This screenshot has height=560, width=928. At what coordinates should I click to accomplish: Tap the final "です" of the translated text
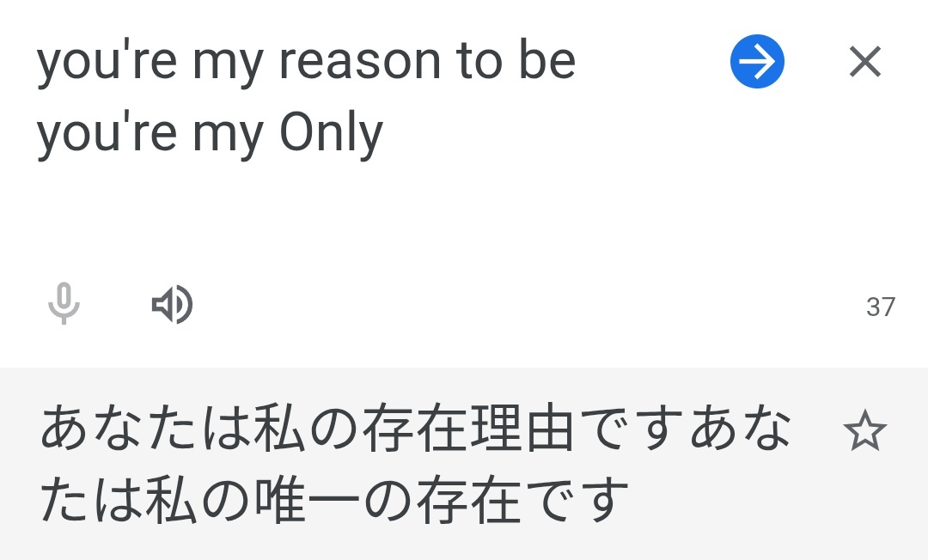[589, 502]
